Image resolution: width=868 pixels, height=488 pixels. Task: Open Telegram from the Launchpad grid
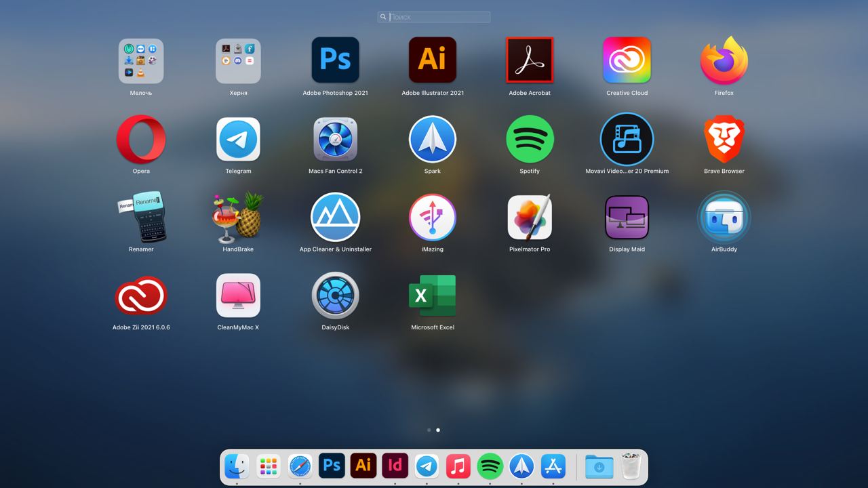(238, 139)
